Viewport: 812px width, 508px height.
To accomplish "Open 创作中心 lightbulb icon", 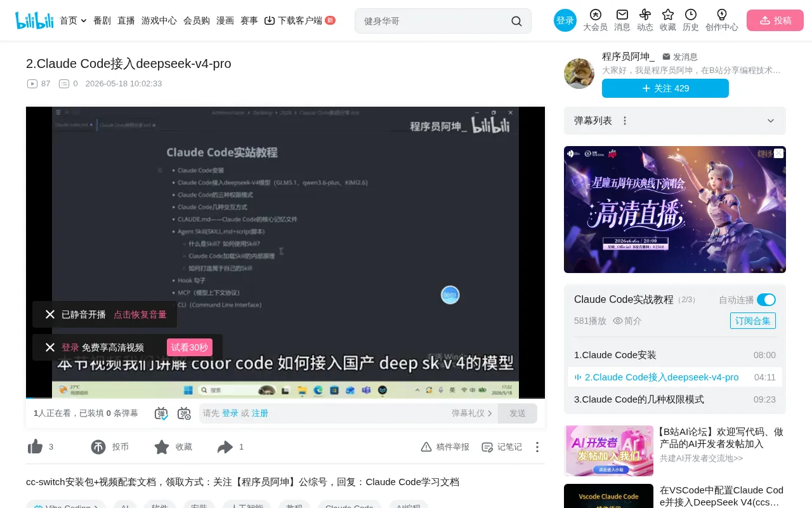I will [722, 15].
